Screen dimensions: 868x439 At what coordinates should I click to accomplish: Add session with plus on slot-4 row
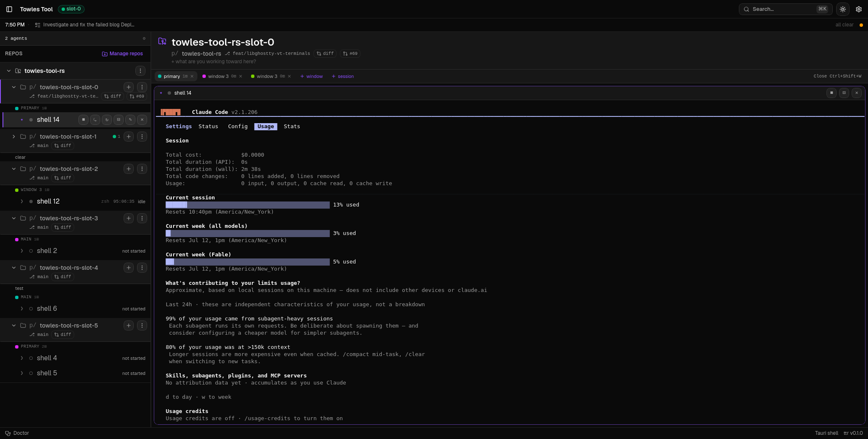129,268
